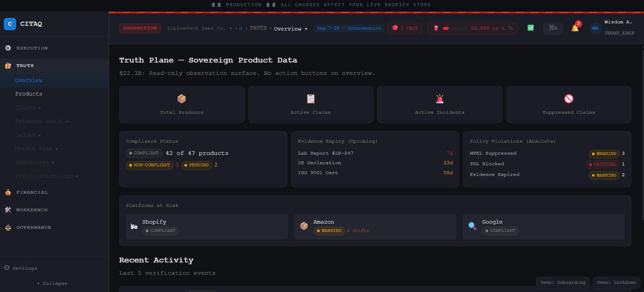Expand the Execution section

[54, 48]
